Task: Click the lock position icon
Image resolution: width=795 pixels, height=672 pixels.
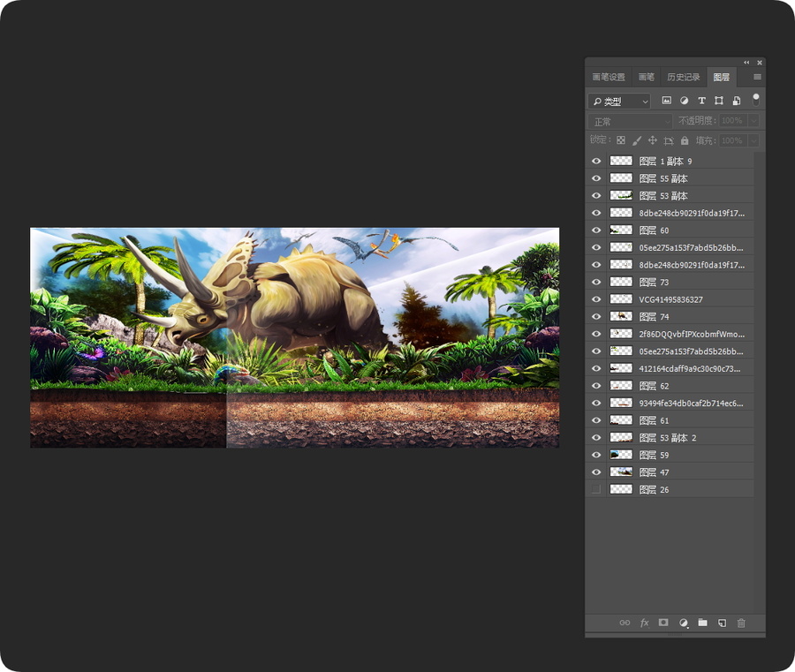Action: coord(653,140)
